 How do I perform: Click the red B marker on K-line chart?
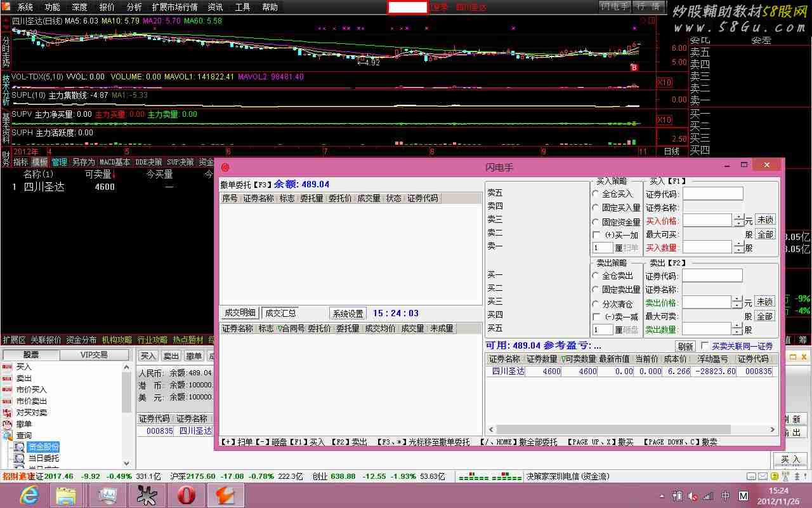click(633, 67)
